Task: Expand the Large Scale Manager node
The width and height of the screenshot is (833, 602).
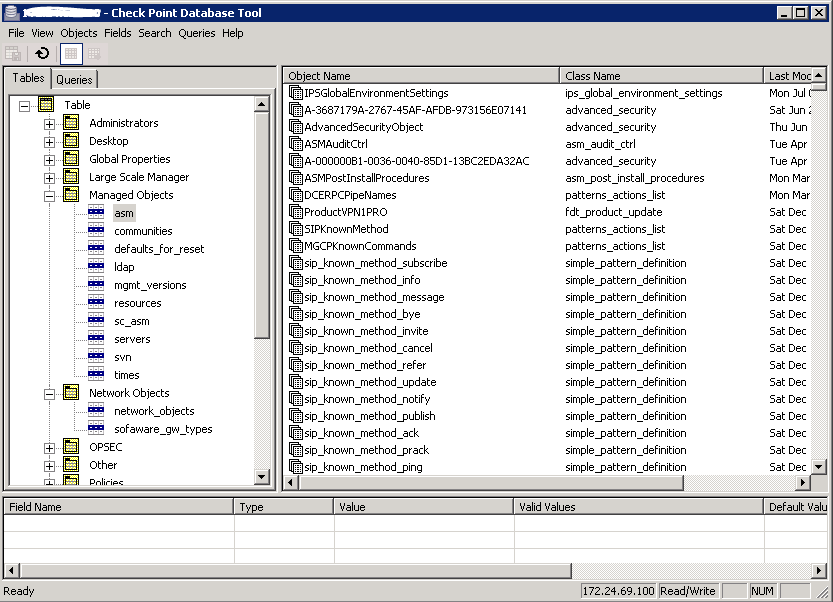Action: coord(49,178)
